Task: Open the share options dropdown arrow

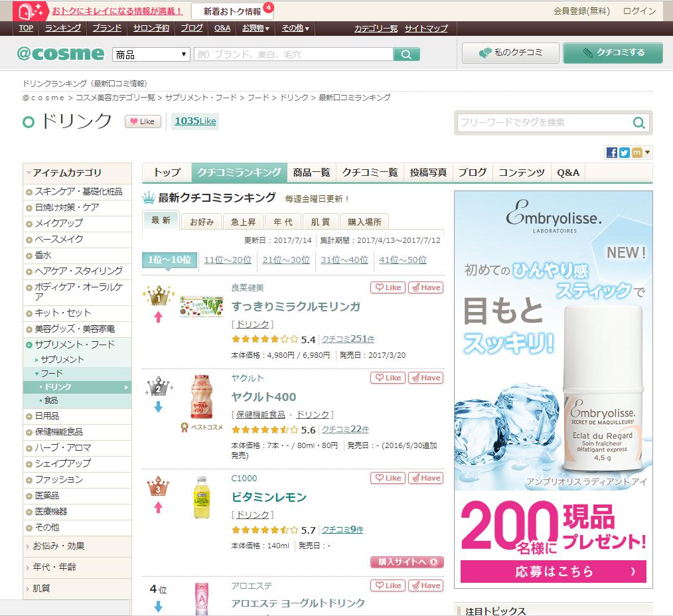Action: [647, 153]
